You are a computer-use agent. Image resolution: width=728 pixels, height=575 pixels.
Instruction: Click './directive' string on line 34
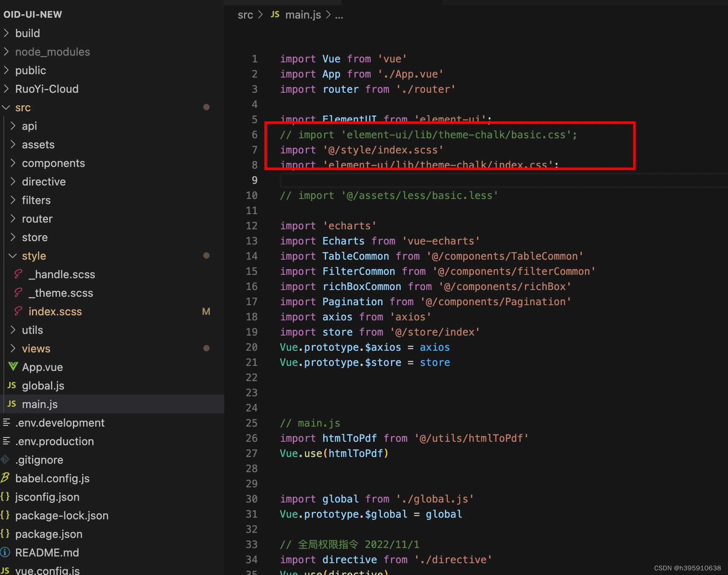coord(453,560)
